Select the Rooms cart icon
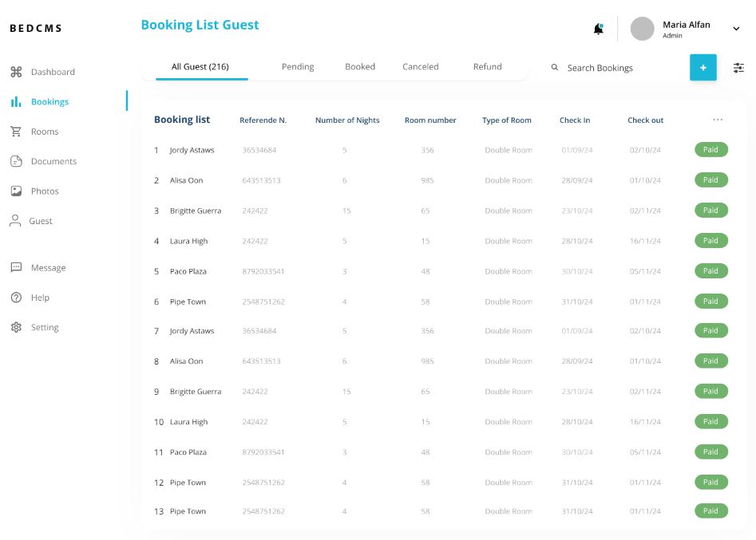This screenshot has height=540, width=756. coord(16,132)
